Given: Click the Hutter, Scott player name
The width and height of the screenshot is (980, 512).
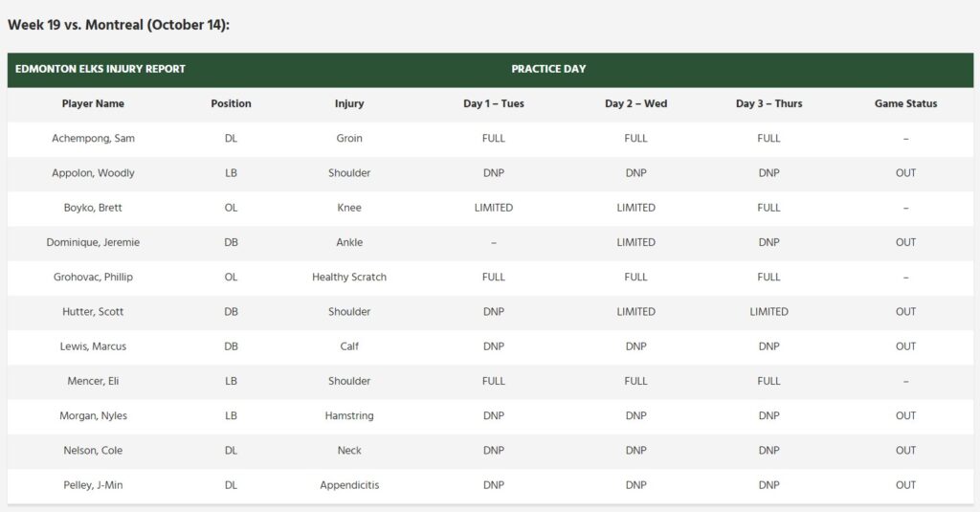Looking at the screenshot, I should coord(93,311).
